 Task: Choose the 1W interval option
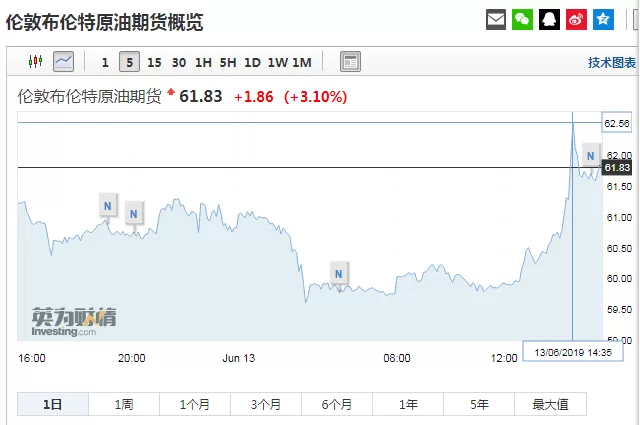click(278, 62)
